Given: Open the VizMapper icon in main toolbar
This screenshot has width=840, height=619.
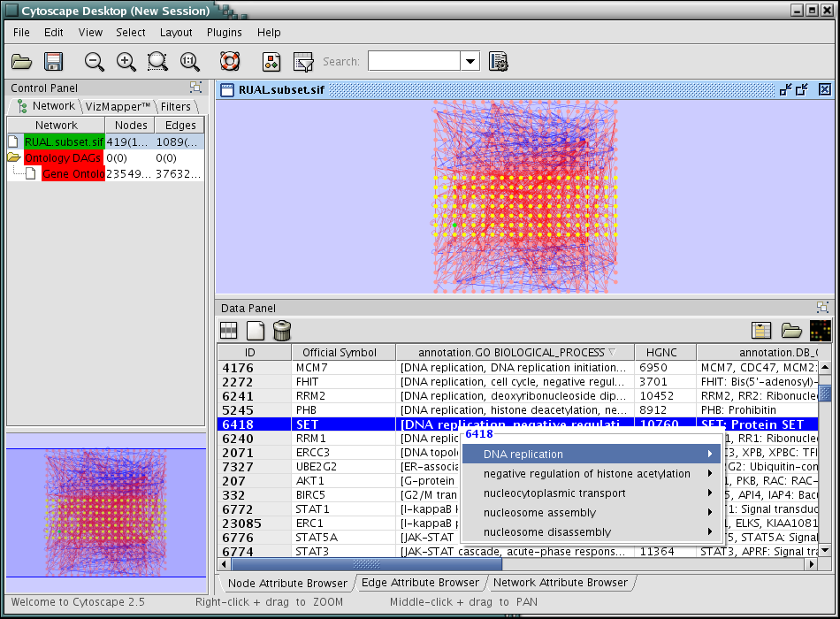Looking at the screenshot, I should (x=272, y=62).
